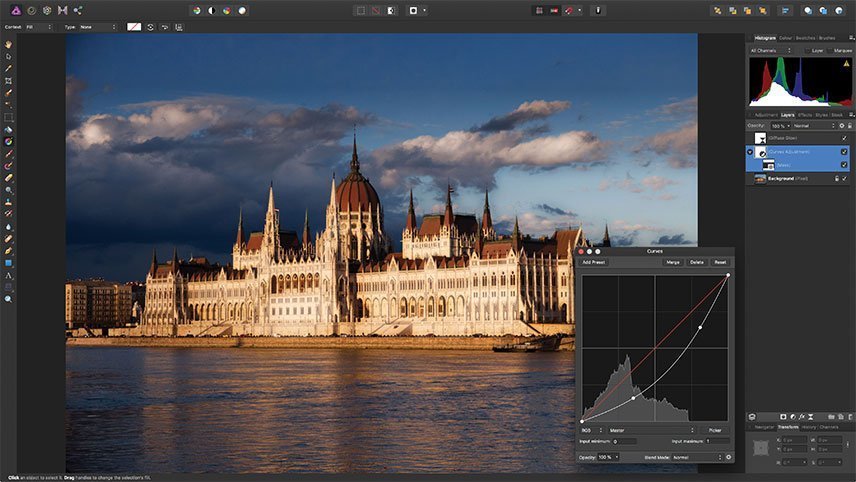Switch to the Export Persona
This screenshot has height=482, width=856.
[77, 10]
